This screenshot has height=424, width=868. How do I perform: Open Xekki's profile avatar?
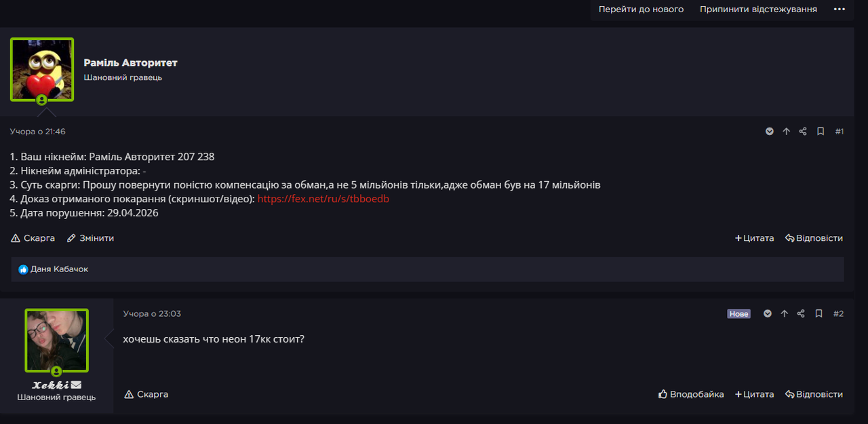click(57, 341)
